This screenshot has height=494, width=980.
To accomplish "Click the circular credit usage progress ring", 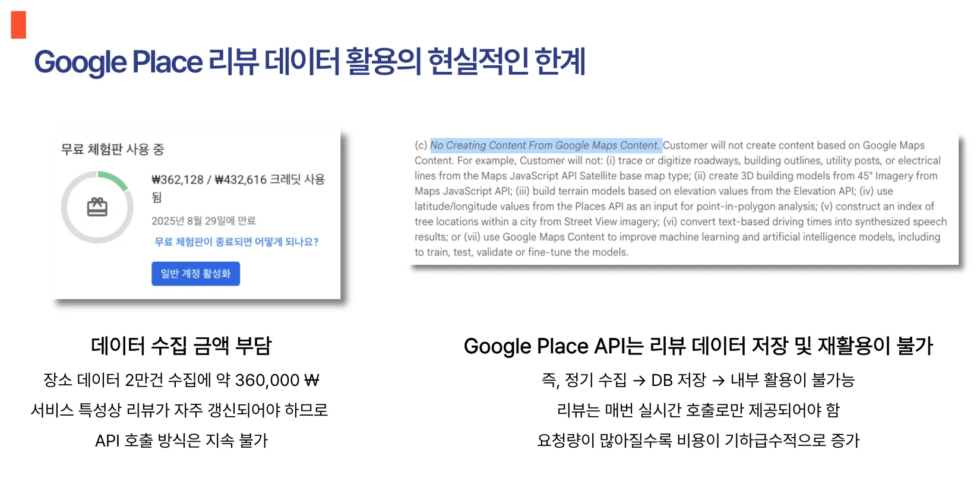I will click(97, 207).
